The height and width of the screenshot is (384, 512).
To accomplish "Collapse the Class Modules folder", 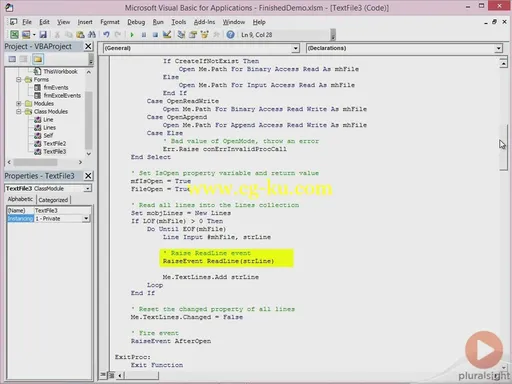I will pos(19,111).
